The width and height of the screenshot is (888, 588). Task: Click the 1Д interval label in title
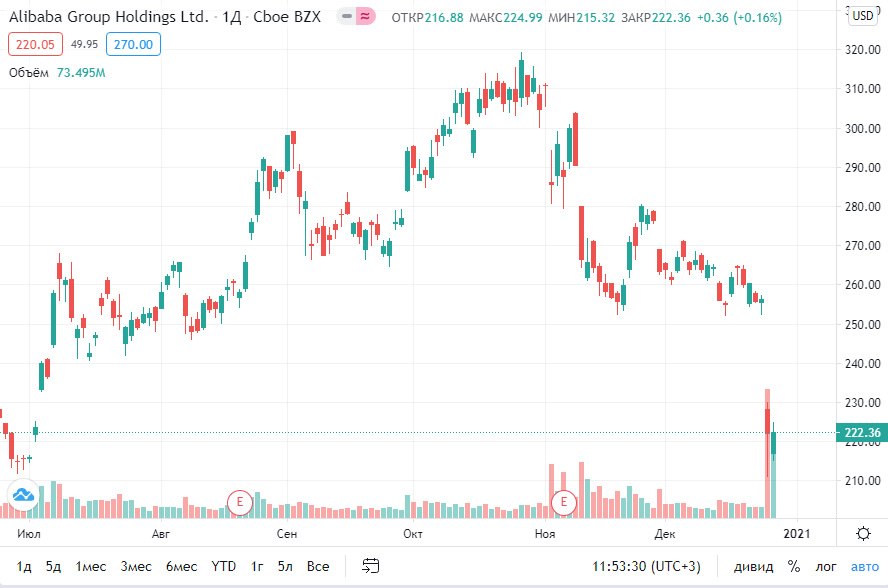[232, 17]
